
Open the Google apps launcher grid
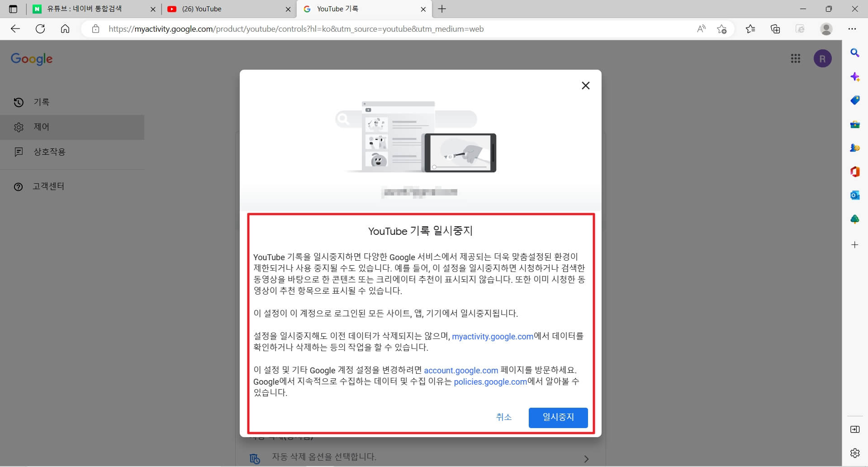[x=796, y=58]
